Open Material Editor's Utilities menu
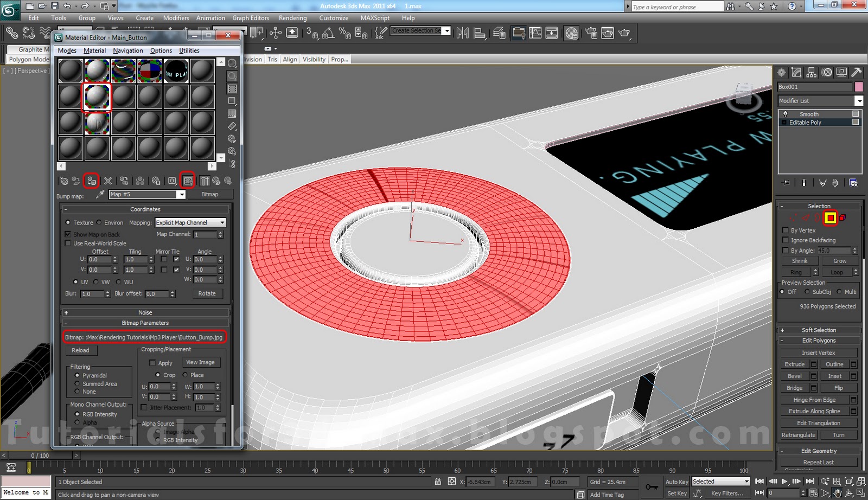The image size is (868, 500). [x=189, y=50]
